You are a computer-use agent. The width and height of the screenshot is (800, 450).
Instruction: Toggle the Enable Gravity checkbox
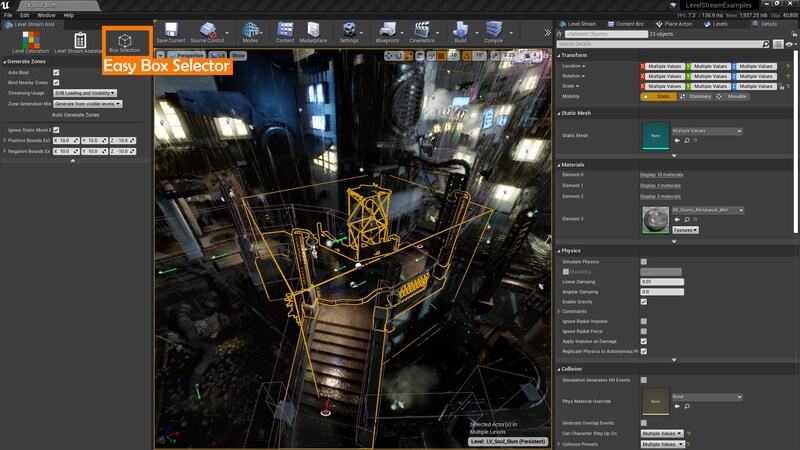tap(644, 302)
